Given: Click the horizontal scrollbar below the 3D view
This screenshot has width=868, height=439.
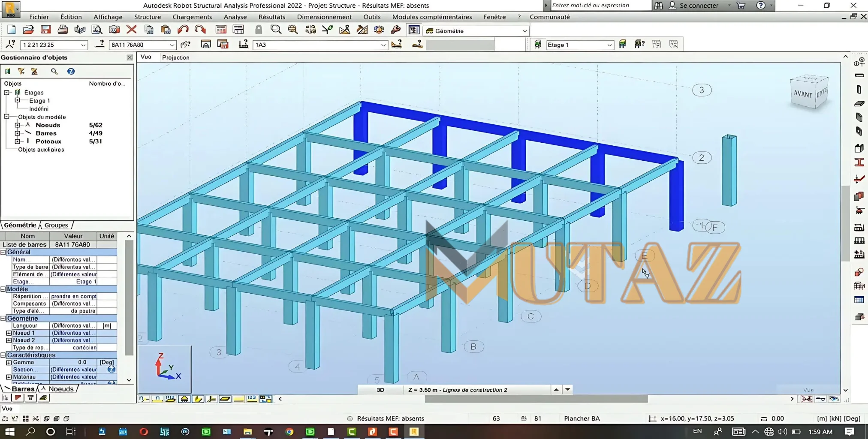Looking at the screenshot, I should point(536,399).
